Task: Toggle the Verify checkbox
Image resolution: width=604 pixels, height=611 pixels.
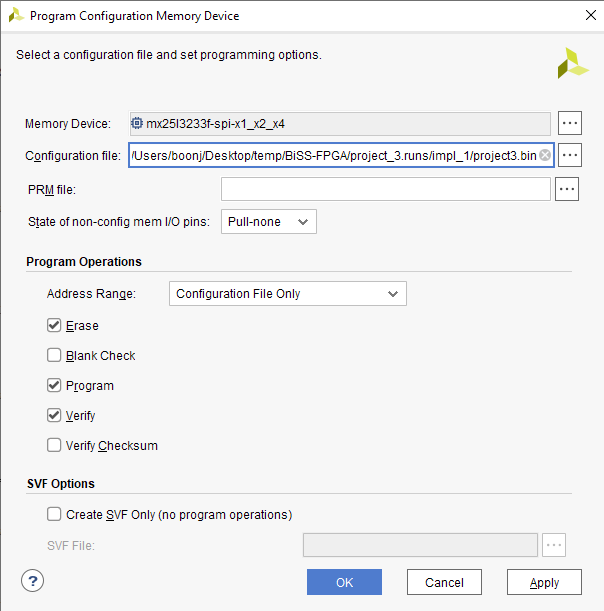Action: point(54,415)
